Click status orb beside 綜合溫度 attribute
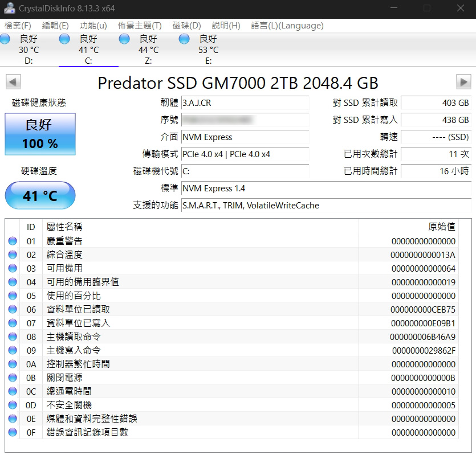Screen dimensions: 476x455 (13, 255)
